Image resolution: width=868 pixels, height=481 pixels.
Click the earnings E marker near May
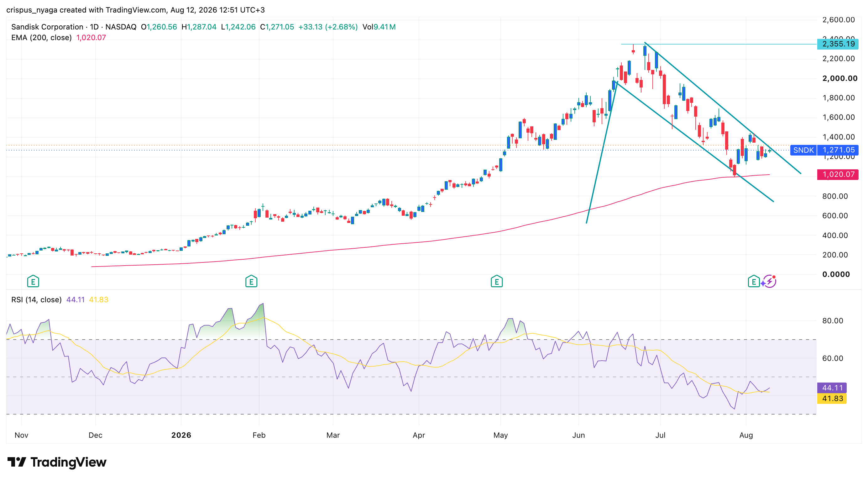(x=497, y=281)
